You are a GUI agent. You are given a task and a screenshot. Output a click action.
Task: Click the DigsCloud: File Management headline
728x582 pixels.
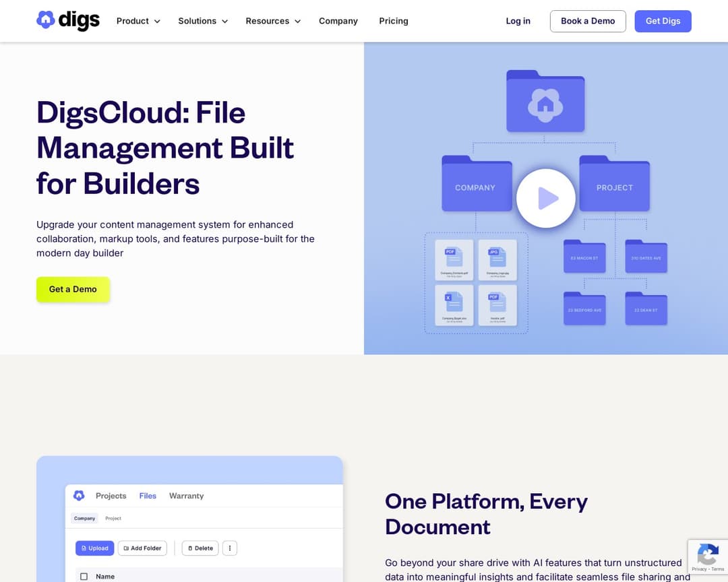click(x=165, y=148)
